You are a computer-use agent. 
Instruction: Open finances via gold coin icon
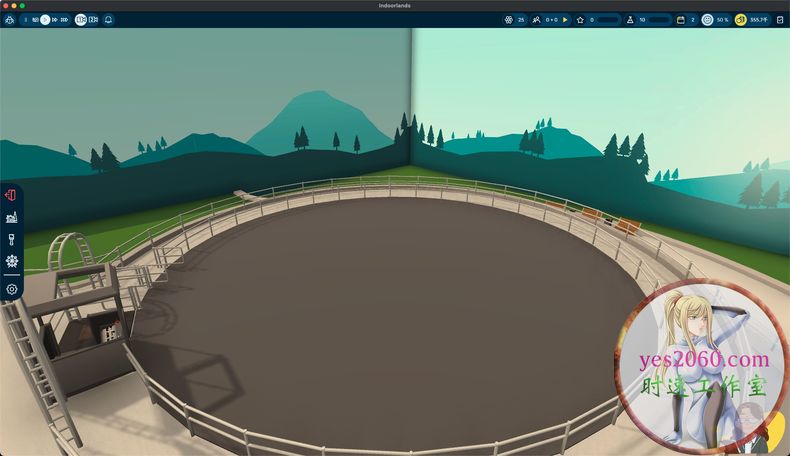point(741,19)
